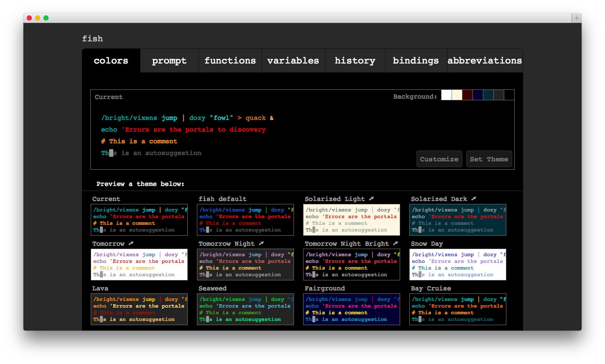Viewport: 605px width, 364px height.
Task: Click the 'Preview a theme below:' heading
Action: pos(140,184)
